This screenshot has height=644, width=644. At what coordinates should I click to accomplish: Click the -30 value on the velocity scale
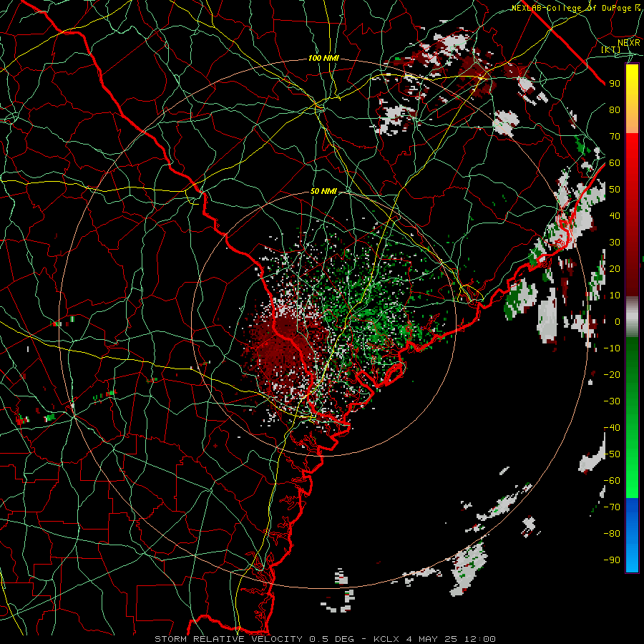[x=612, y=401]
